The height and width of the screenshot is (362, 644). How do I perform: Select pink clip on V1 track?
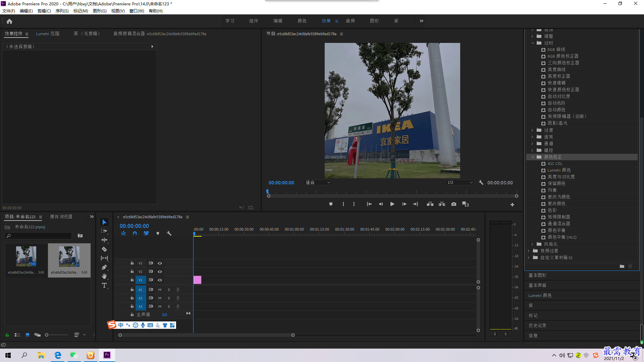click(197, 280)
